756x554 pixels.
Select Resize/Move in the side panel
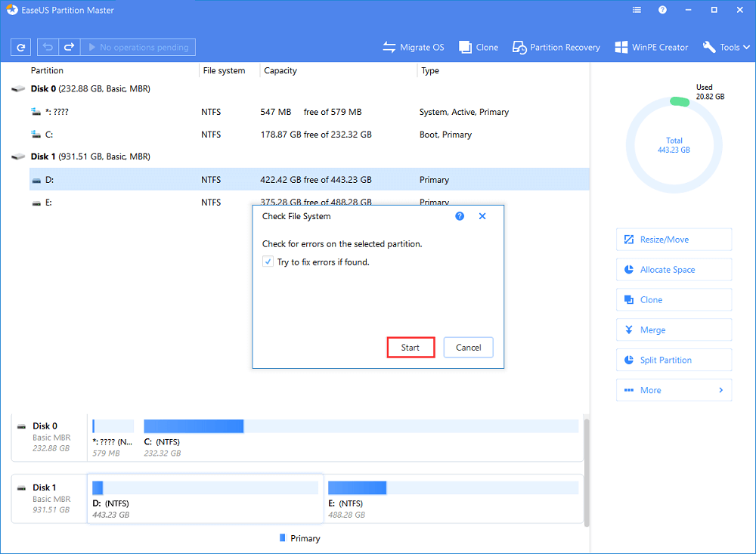tap(674, 240)
